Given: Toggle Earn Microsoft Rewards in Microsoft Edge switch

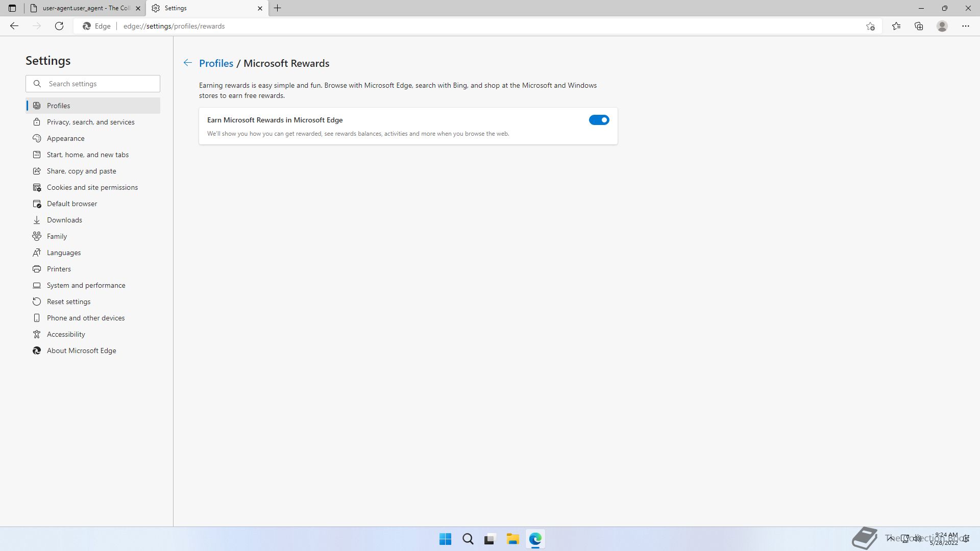Looking at the screenshot, I should tap(599, 120).
